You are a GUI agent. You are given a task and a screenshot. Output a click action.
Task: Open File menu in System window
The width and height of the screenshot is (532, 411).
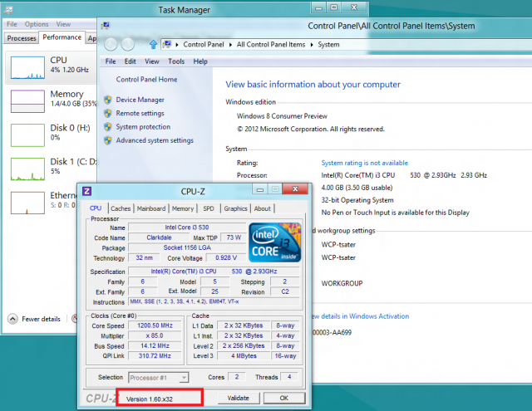111,61
